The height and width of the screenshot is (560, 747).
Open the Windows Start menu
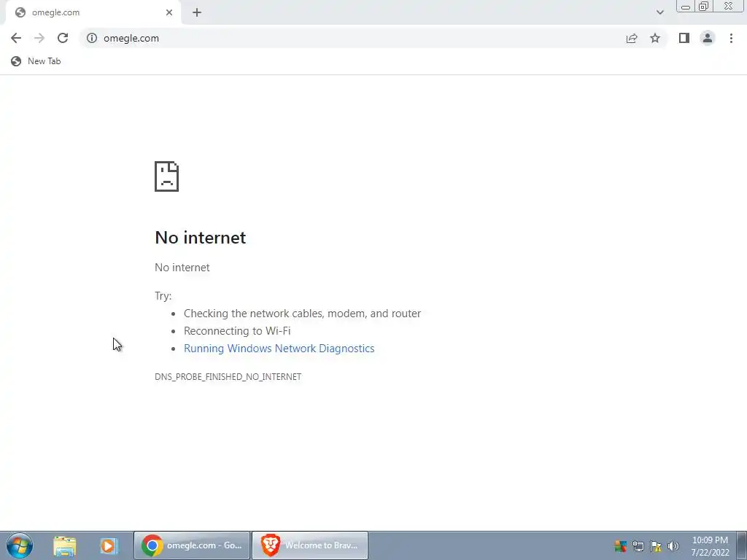coord(20,545)
